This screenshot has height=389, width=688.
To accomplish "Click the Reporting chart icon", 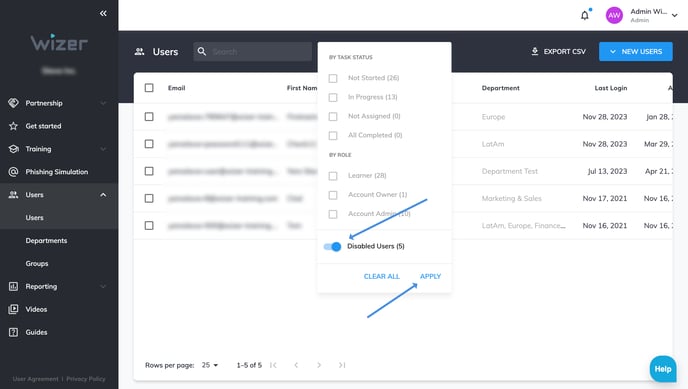I will coord(14,286).
